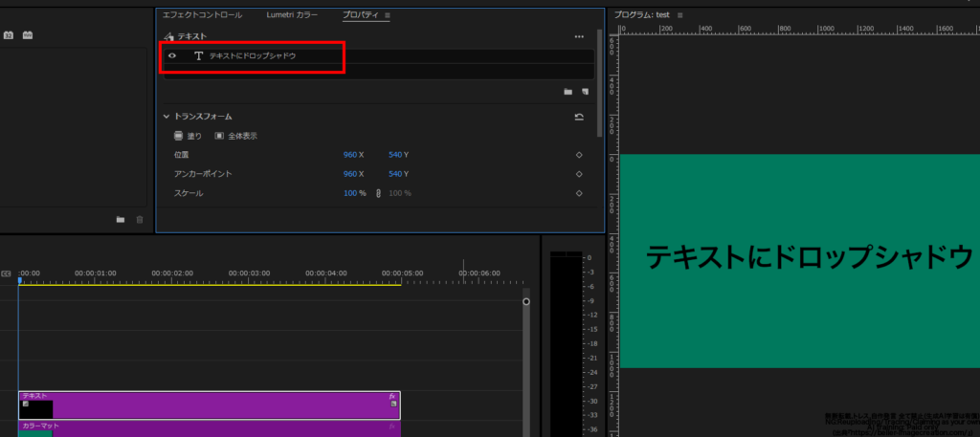Click the audio meter level bars
980x437 pixels.
pos(566,344)
